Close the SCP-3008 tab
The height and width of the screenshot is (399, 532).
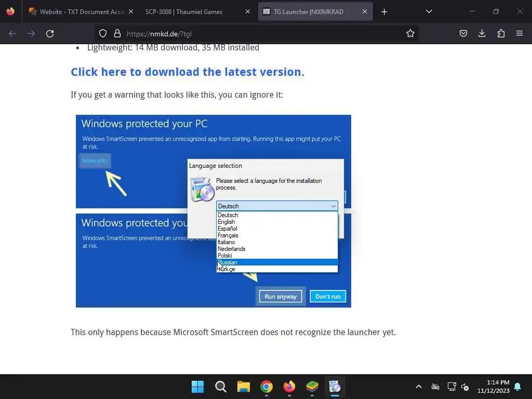(248, 11)
